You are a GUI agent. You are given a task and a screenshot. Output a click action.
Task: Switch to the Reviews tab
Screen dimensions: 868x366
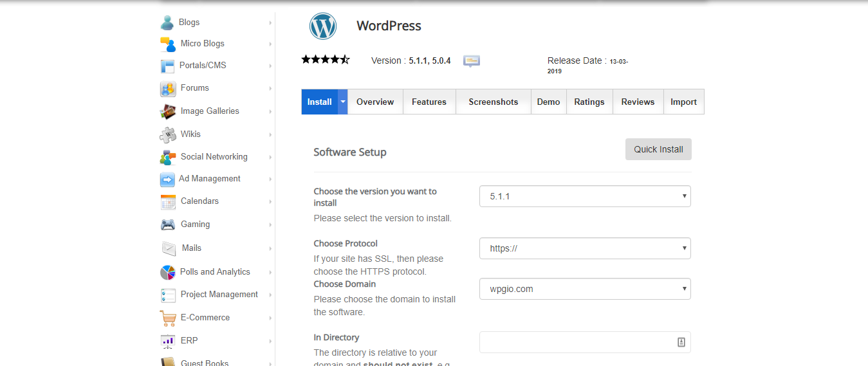(x=638, y=102)
